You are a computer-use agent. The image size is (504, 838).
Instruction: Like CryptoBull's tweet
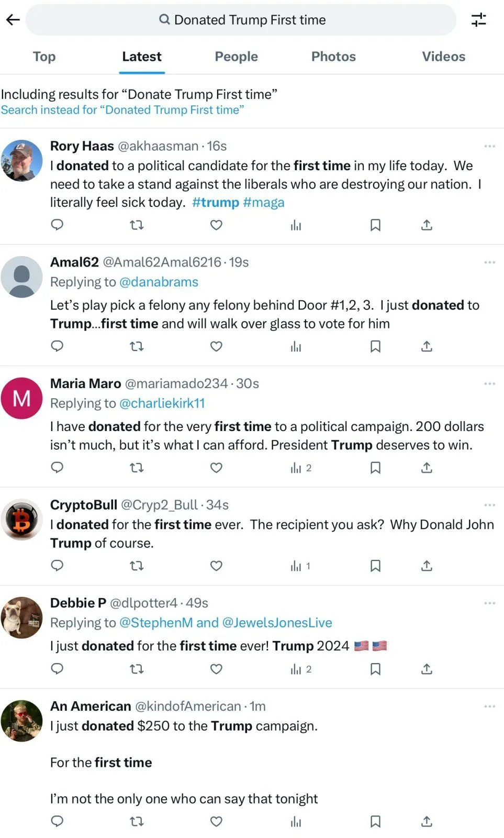(216, 566)
